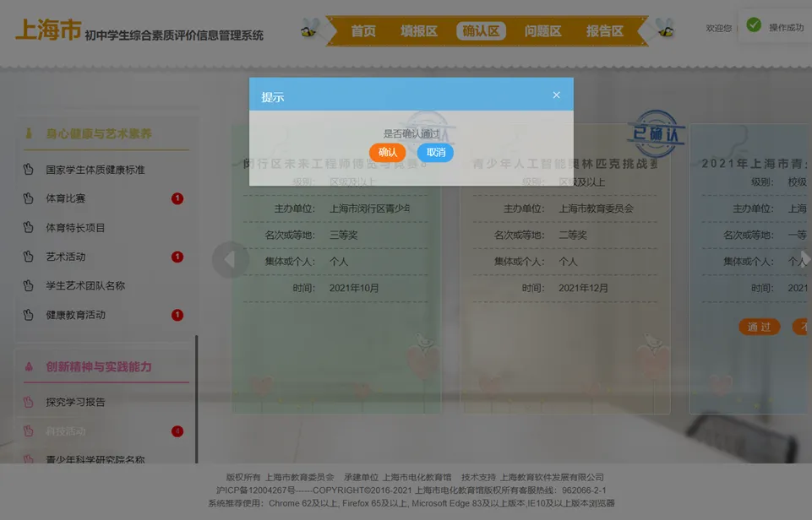Switch to the 填报区 tab

[419, 31]
